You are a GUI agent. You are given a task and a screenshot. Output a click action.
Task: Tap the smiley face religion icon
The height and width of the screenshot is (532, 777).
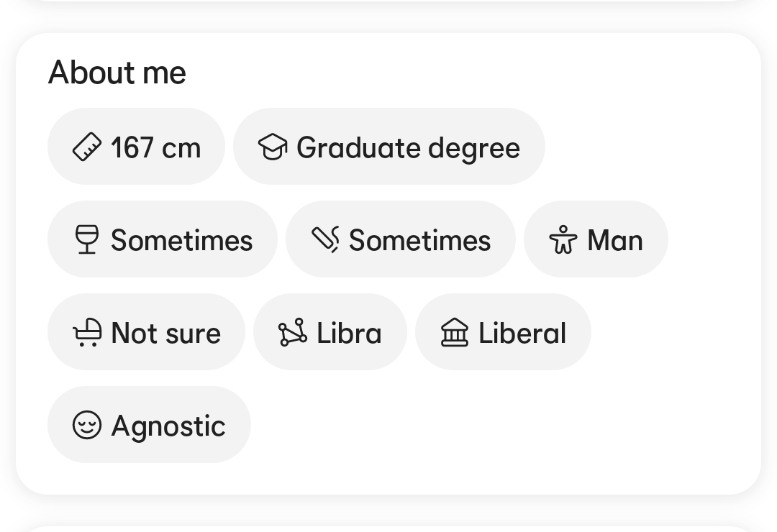pos(87,426)
